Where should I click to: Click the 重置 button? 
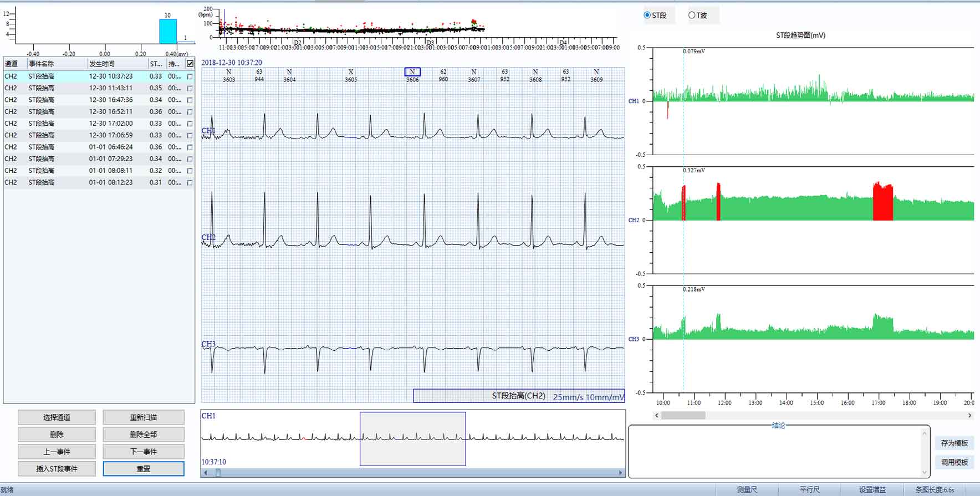pos(144,469)
